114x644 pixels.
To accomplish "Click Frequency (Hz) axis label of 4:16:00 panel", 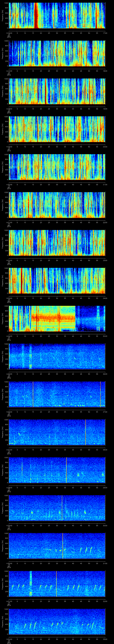I will (x=3, y=16).
